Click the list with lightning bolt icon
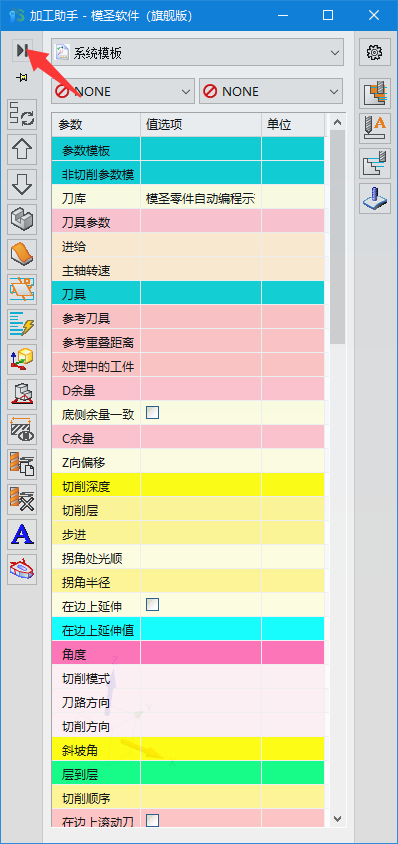 pos(22,324)
